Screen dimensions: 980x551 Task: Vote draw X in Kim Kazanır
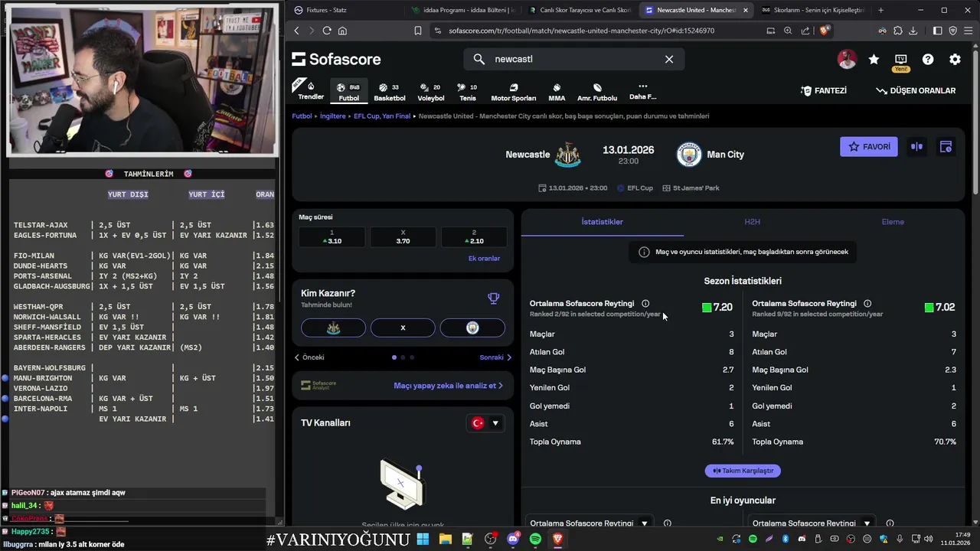click(x=403, y=328)
